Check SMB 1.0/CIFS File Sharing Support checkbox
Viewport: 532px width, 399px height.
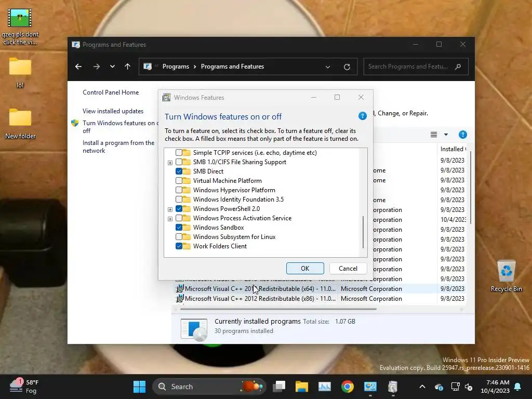click(x=179, y=162)
